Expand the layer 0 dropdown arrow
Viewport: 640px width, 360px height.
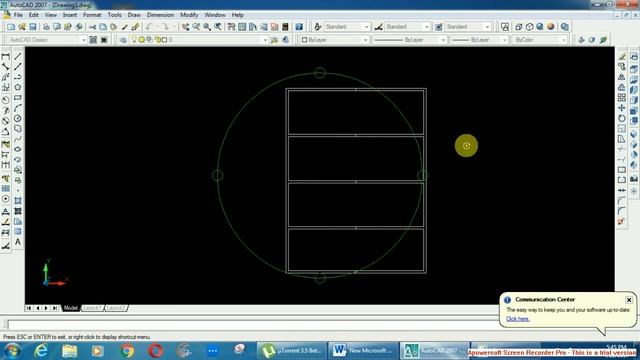pos(265,40)
